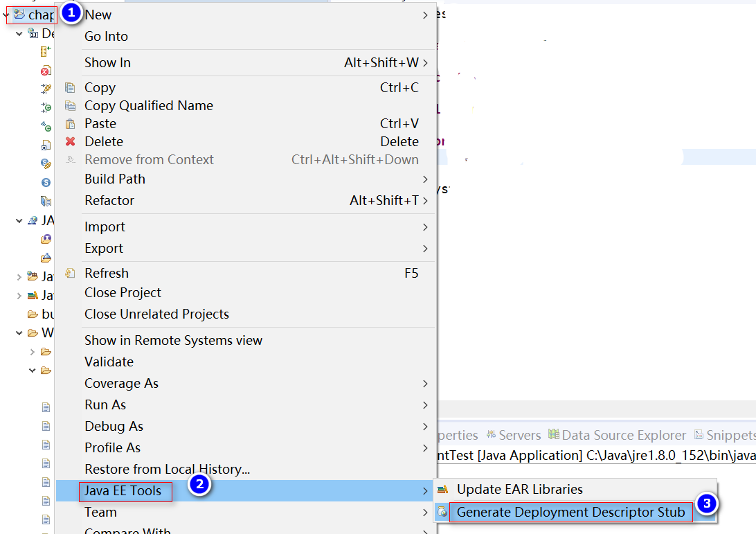Click the Data Source Explorer tab icon
The image size is (756, 534).
tap(554, 434)
